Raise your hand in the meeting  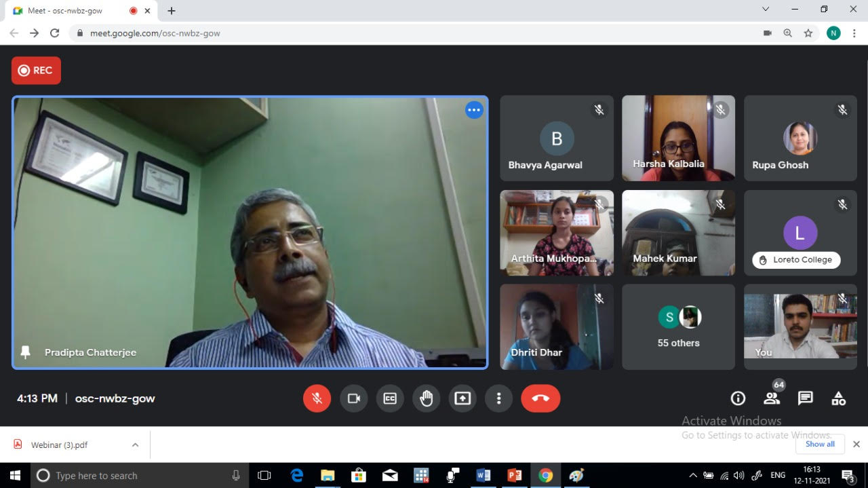(x=426, y=398)
